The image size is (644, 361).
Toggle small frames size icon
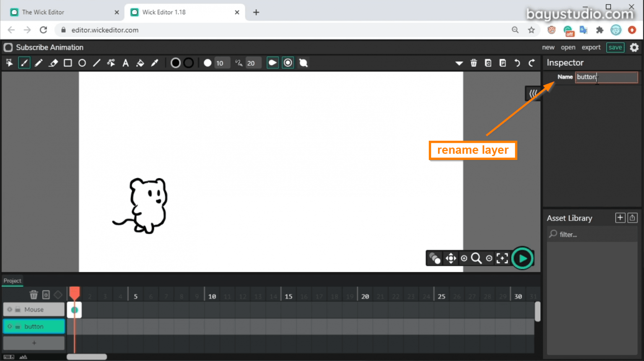(9, 357)
